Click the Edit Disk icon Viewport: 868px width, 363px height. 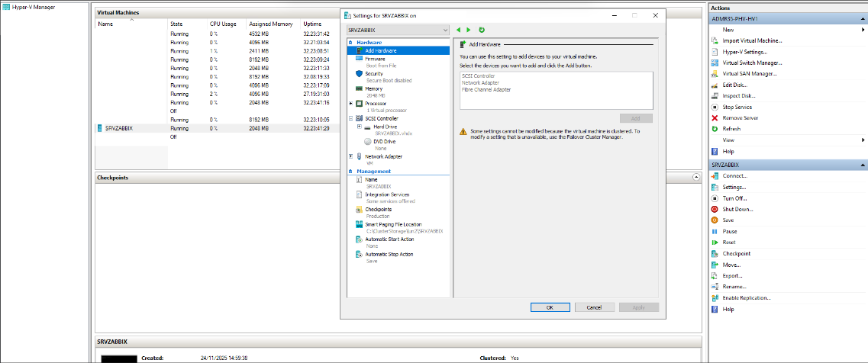[714, 85]
